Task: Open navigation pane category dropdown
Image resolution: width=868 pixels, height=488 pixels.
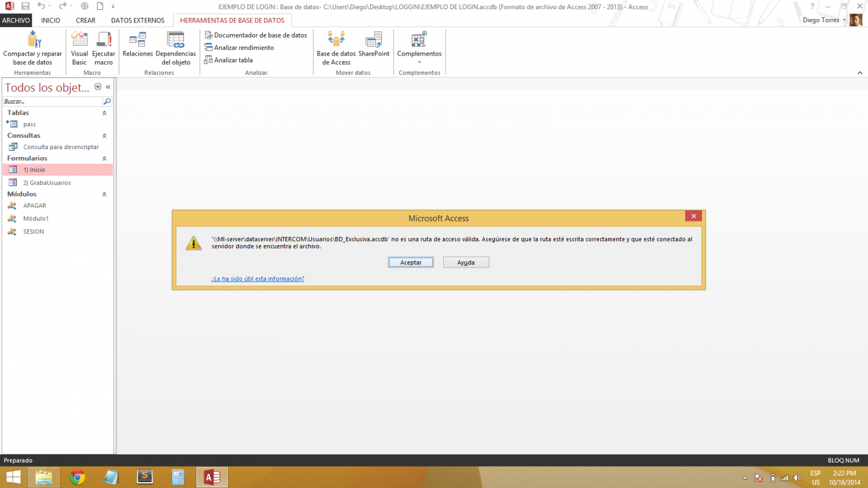Action: pyautogui.click(x=98, y=87)
